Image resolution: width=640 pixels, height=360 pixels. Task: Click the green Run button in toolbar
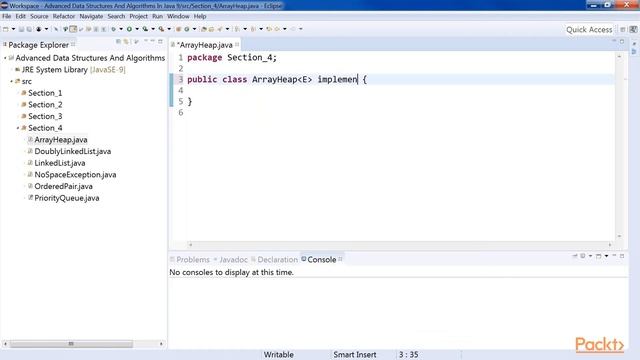coord(129,29)
